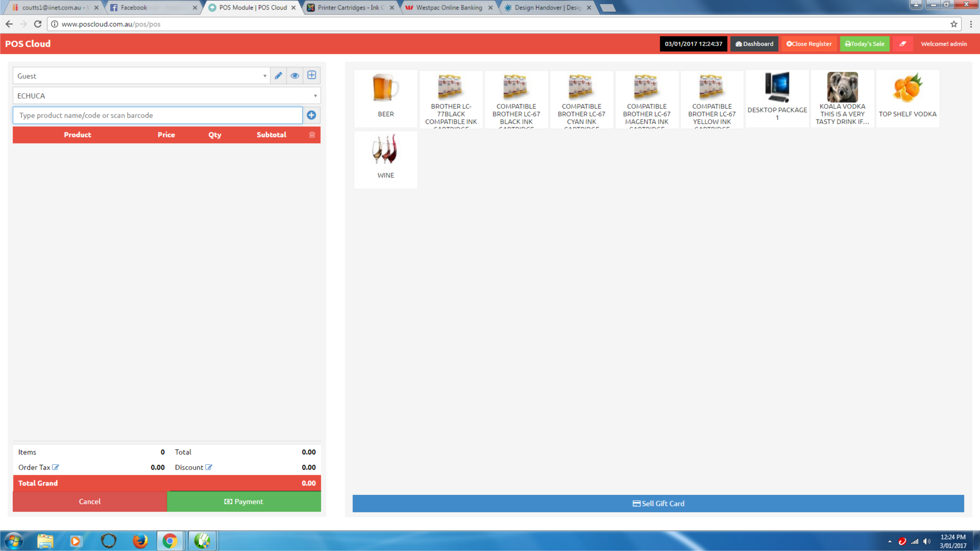Click the eraser icon button in header
Screen dimensions: 980x551
[x=903, y=44]
